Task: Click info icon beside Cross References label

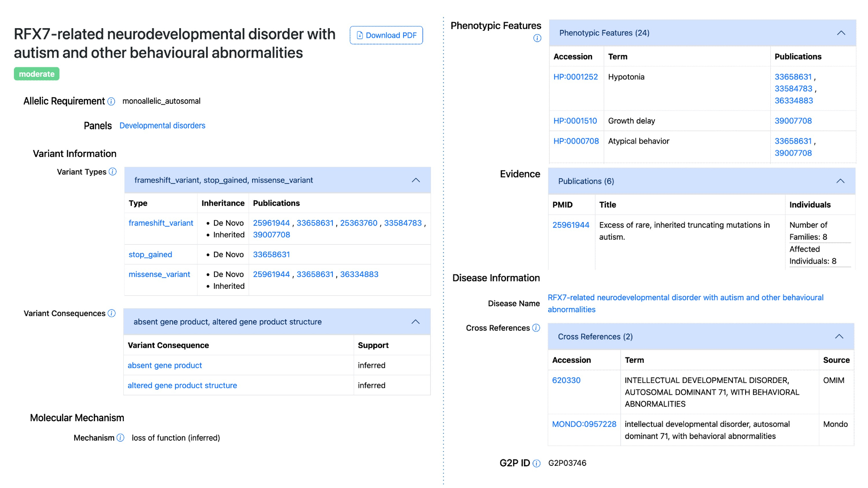Action: (x=536, y=328)
